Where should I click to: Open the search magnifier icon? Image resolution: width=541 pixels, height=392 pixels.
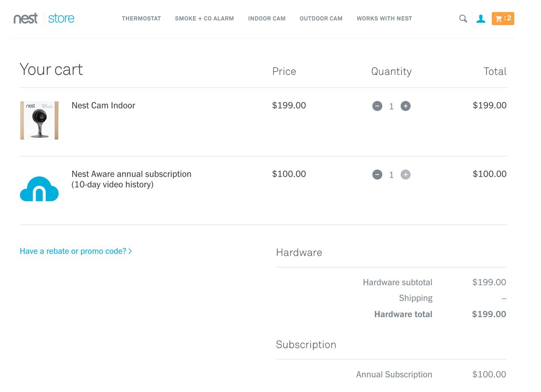(x=463, y=18)
